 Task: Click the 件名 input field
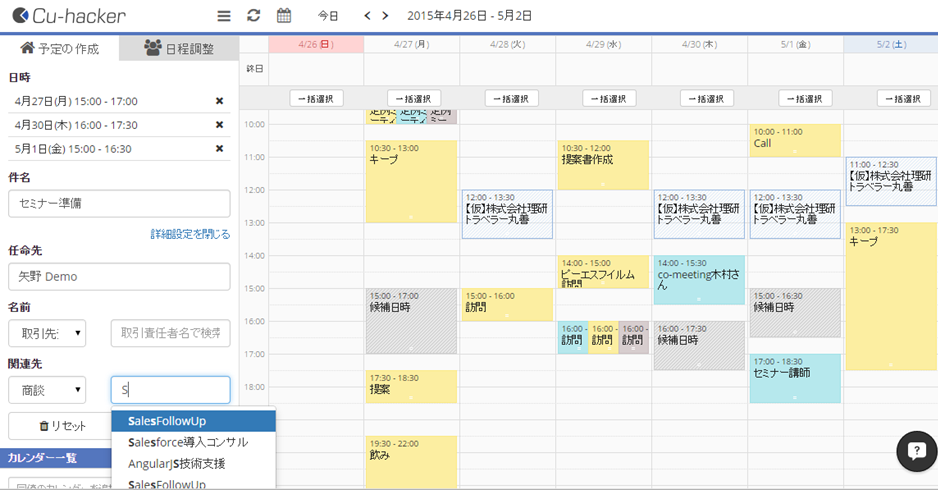pyautogui.click(x=119, y=203)
